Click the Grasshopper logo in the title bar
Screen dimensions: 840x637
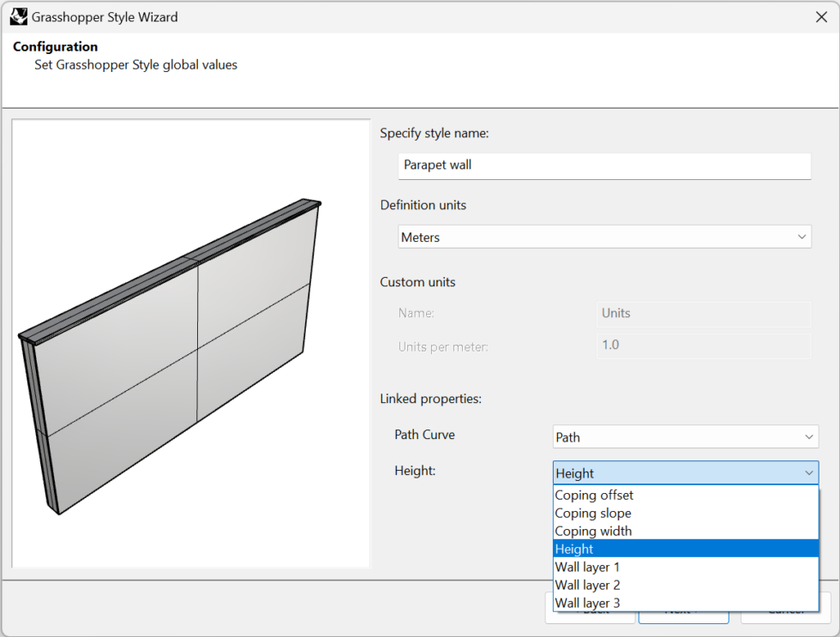[x=18, y=16]
